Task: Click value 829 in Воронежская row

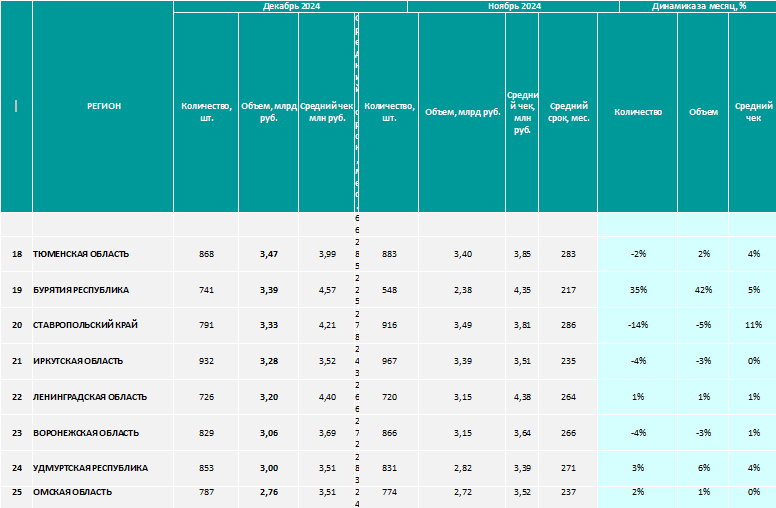Action: click(206, 433)
